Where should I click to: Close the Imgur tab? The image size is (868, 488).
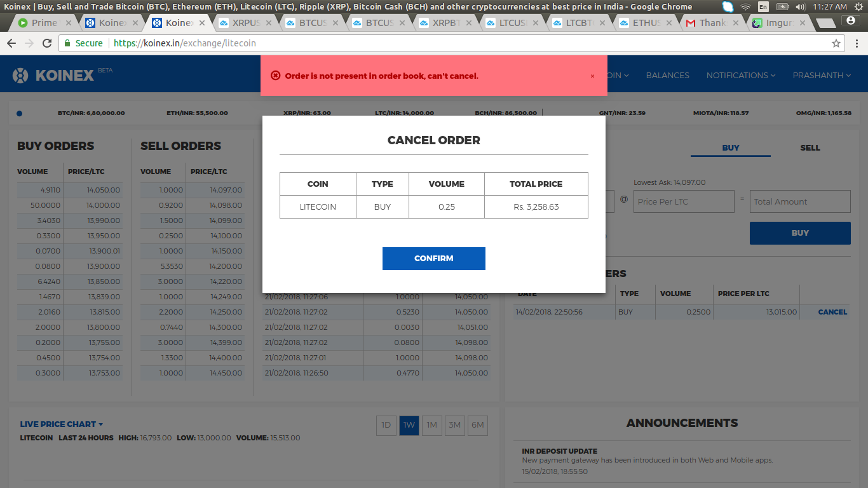tap(803, 23)
